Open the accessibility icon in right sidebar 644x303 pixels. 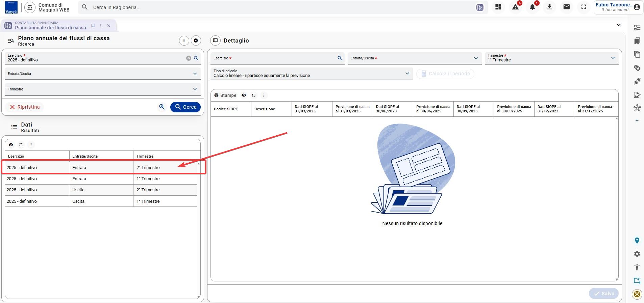click(x=637, y=267)
